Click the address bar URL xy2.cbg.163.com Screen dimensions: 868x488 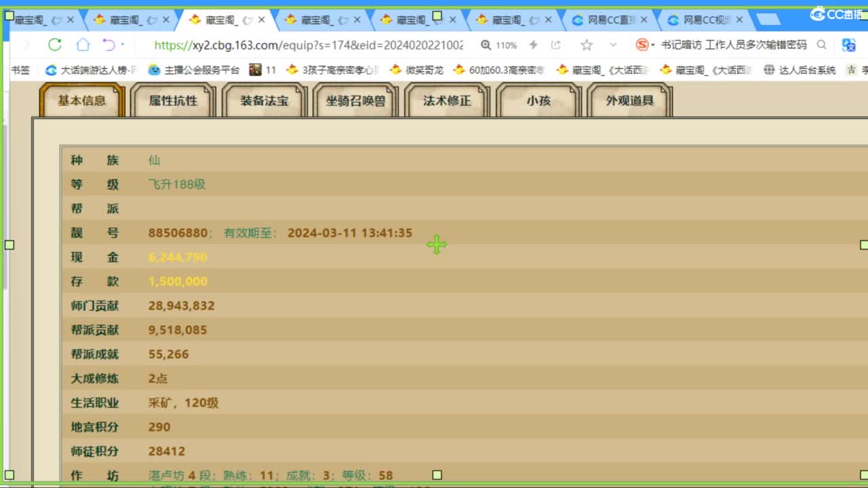coord(309,45)
